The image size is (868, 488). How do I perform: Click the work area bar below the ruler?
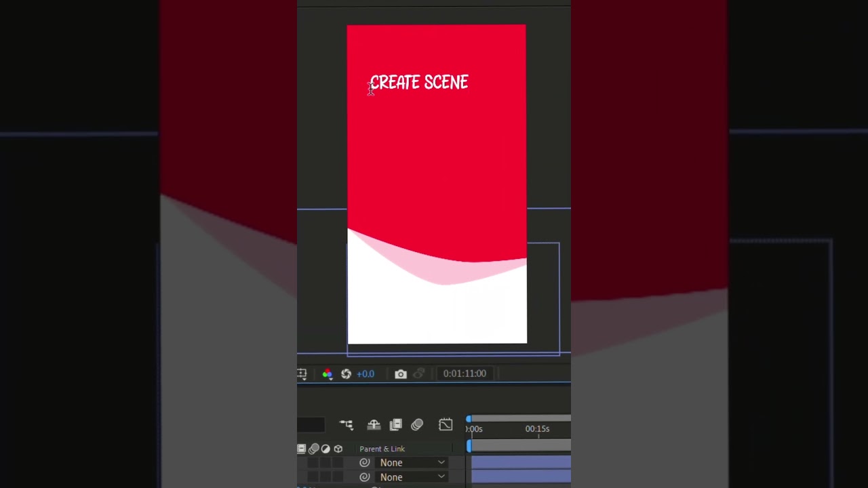[519, 445]
